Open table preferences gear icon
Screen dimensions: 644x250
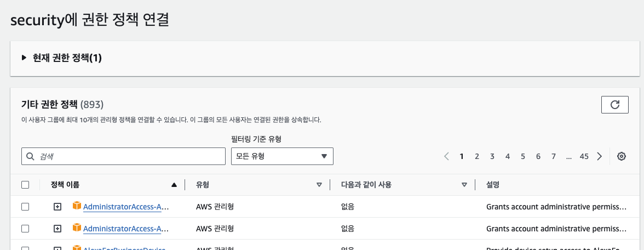(x=621, y=156)
